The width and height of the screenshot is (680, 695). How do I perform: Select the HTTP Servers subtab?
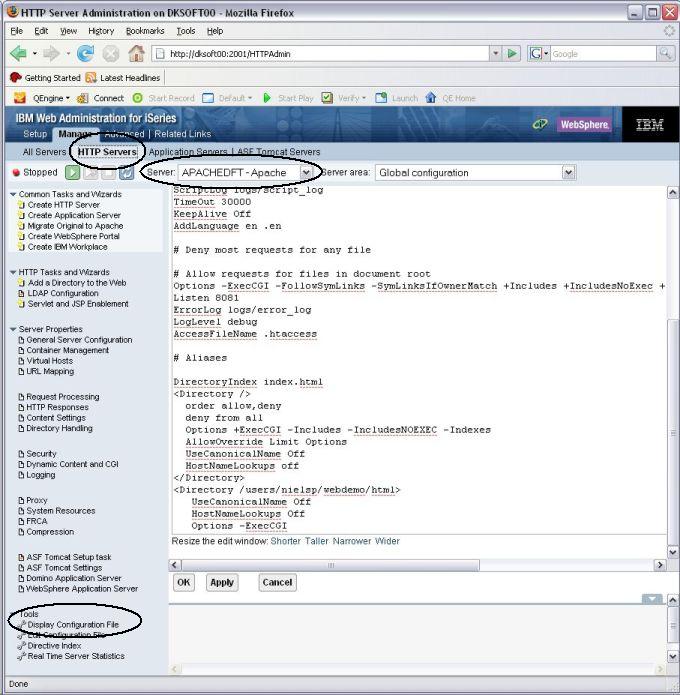tap(107, 152)
